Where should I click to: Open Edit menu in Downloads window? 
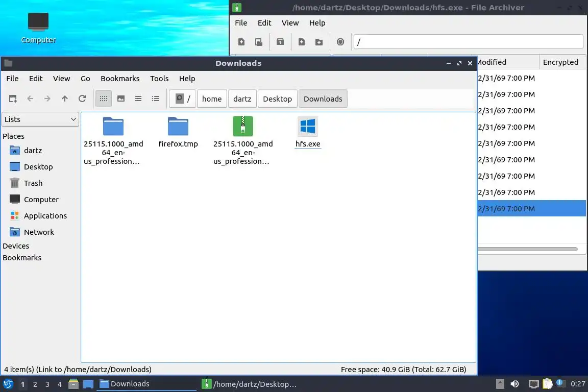click(36, 79)
